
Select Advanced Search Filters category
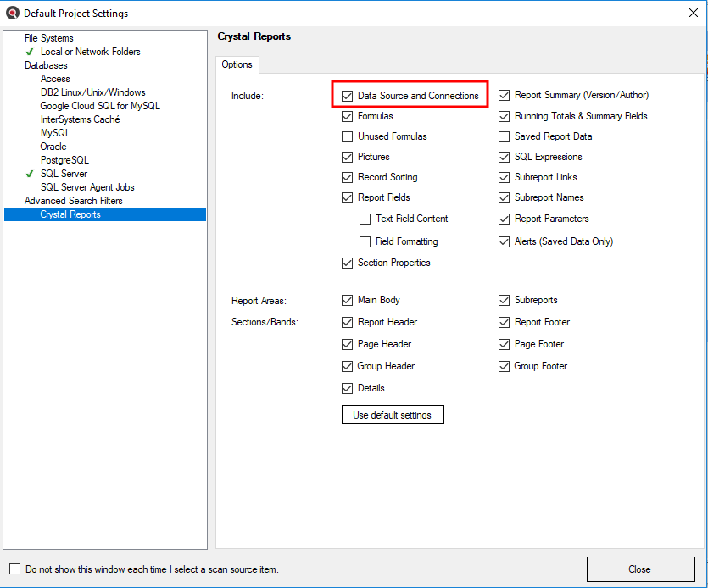click(74, 200)
